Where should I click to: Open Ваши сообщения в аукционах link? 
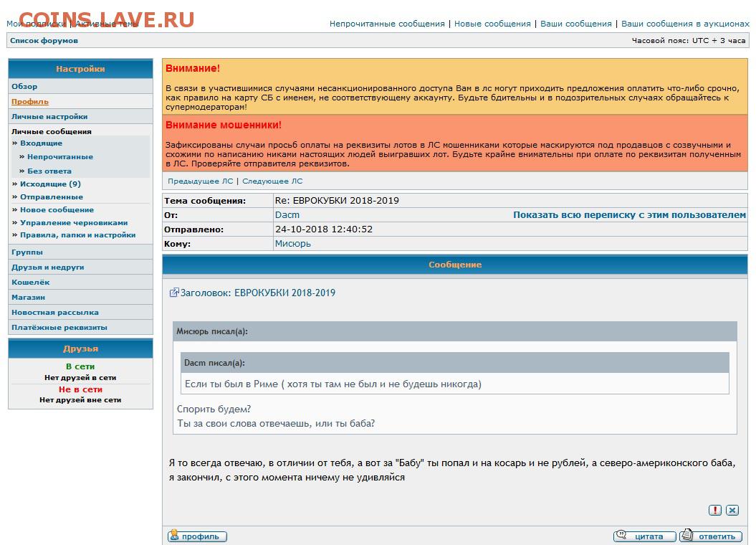pos(685,24)
